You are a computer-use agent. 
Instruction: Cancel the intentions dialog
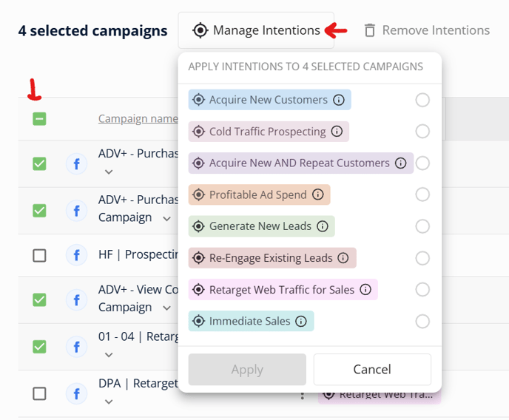click(372, 370)
